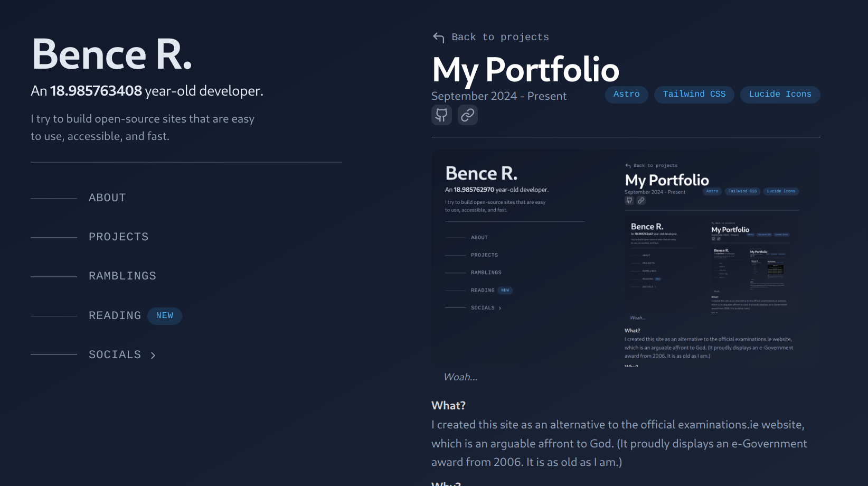Select the Lucide Icons technology badge
Viewport: 868px width, 486px height.
(x=780, y=94)
